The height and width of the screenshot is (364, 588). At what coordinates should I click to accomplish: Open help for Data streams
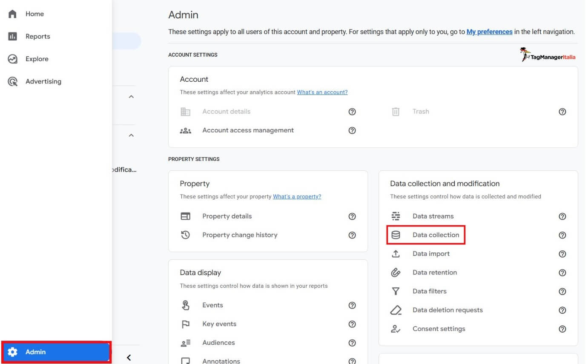tap(562, 216)
